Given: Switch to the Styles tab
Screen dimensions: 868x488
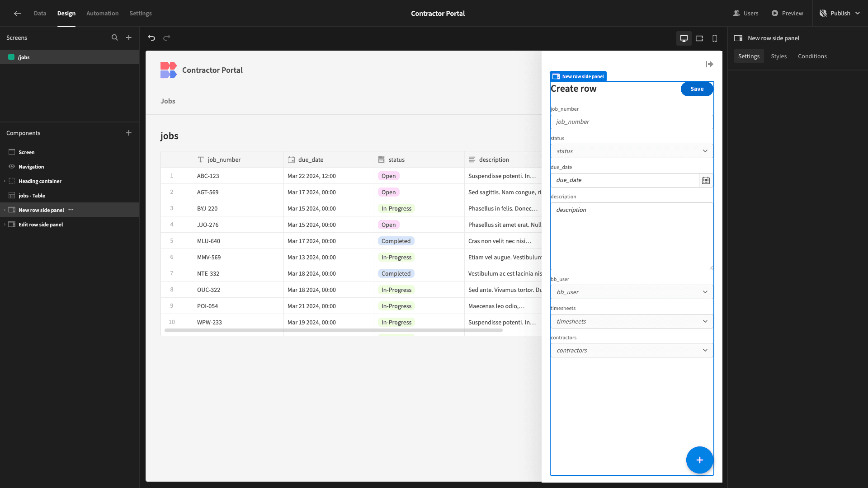Looking at the screenshot, I should coord(779,56).
